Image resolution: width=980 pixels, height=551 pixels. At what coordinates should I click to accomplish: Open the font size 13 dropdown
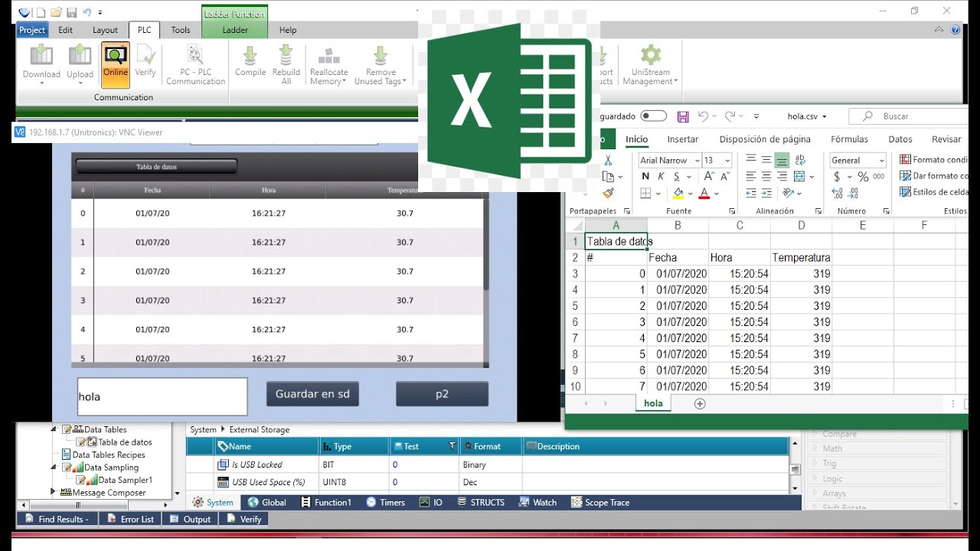(727, 160)
